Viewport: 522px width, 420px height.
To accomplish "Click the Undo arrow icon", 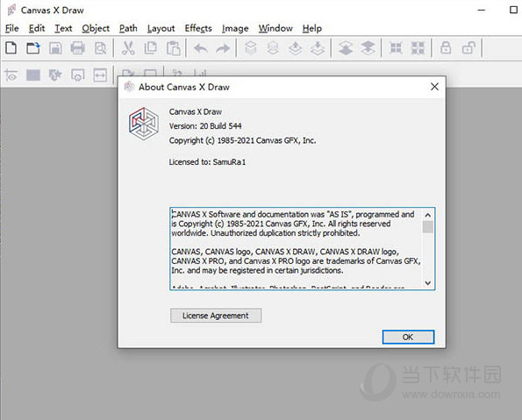I will (201, 48).
